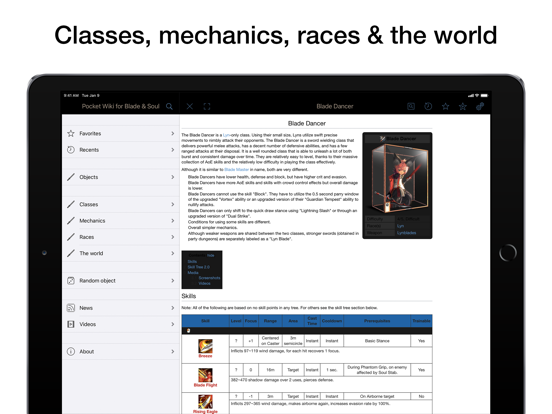The height and width of the screenshot is (414, 552).
Task: Click the play icon beside Videos
Action: 71,324
